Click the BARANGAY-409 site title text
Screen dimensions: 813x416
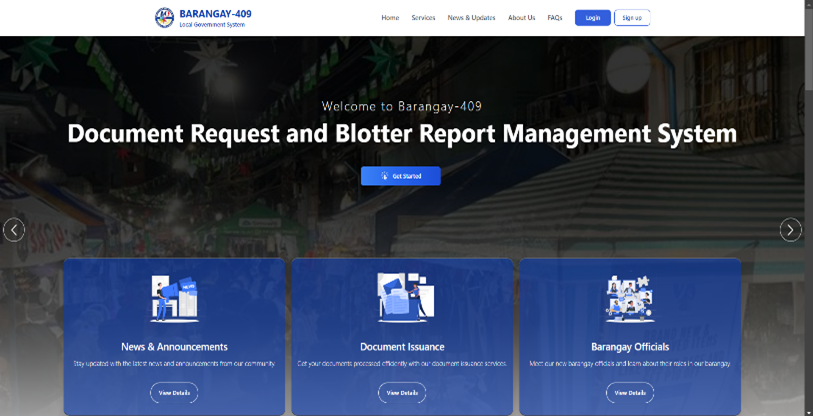215,13
